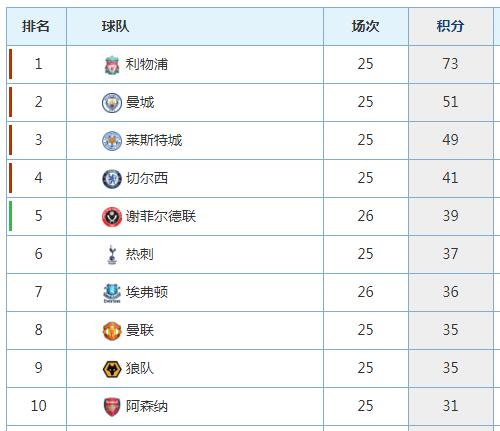Sort by the 场次 column header
Image resolution: width=500 pixels, height=431 pixels.
(366, 26)
